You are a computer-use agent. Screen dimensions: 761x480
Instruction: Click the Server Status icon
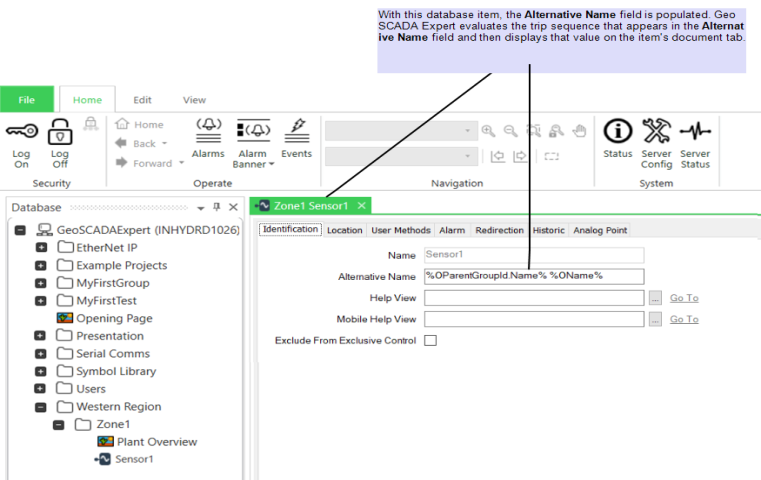(x=695, y=131)
